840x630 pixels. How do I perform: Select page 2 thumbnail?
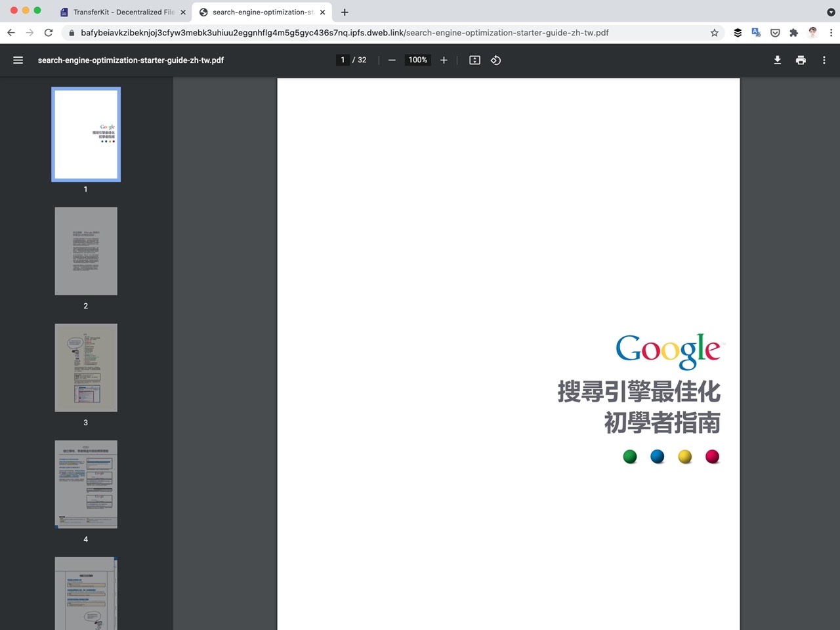pos(86,251)
